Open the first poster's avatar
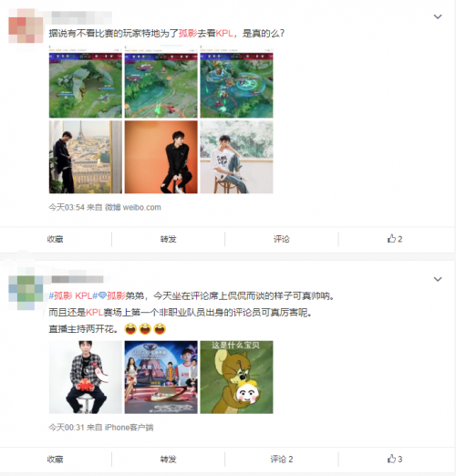Image resolution: width=456 pixels, height=476 pixels. (x=26, y=26)
